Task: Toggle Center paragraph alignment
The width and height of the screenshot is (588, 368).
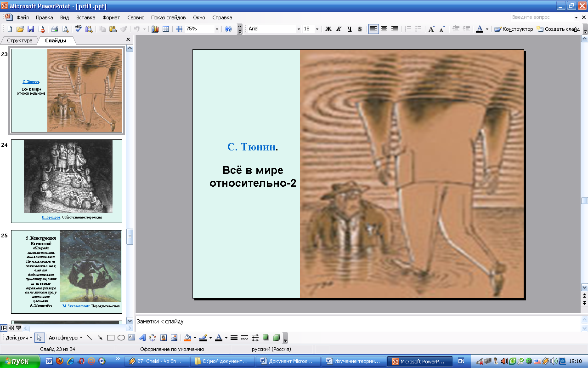Action: click(384, 29)
